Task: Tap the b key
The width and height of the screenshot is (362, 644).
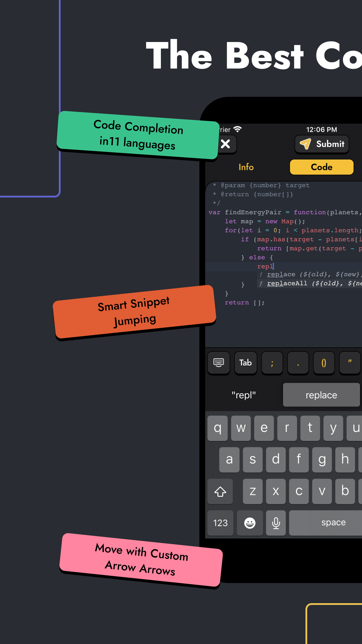Action: [345, 491]
